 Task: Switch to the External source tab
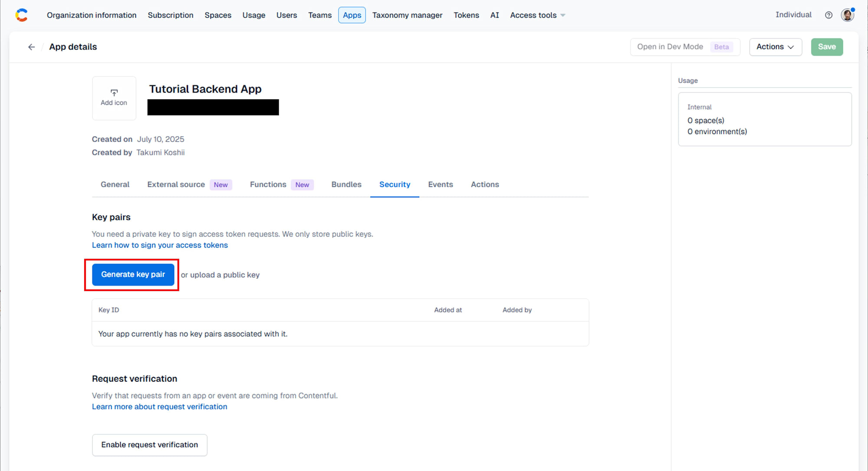[x=190, y=185]
